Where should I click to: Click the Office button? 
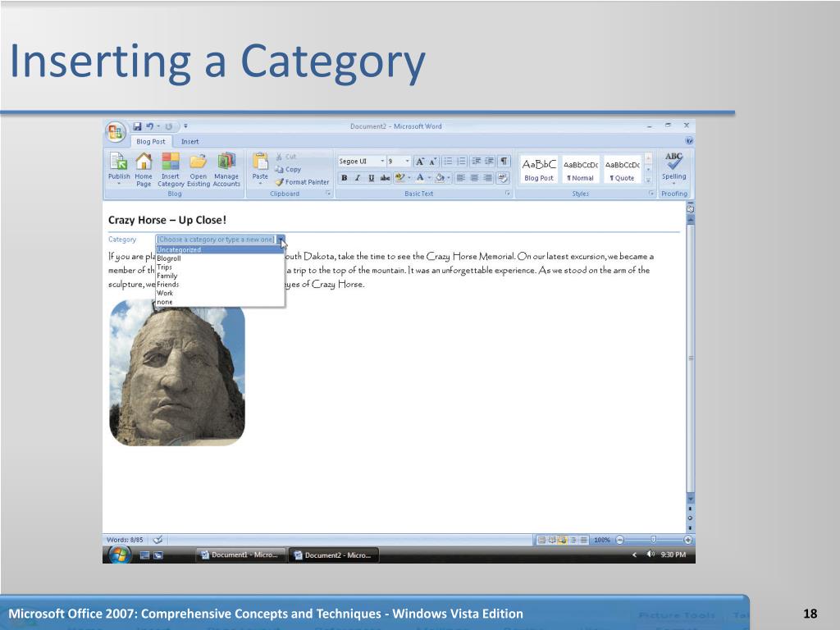click(x=115, y=131)
